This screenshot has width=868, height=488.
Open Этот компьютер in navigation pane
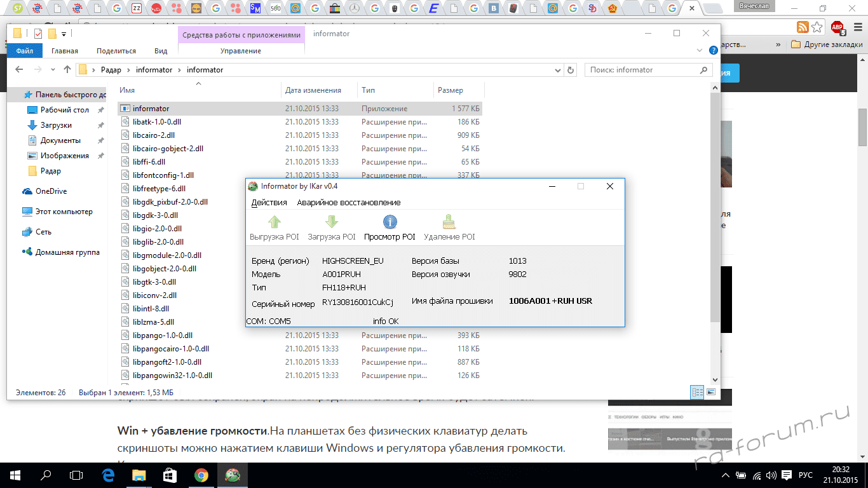coord(57,212)
